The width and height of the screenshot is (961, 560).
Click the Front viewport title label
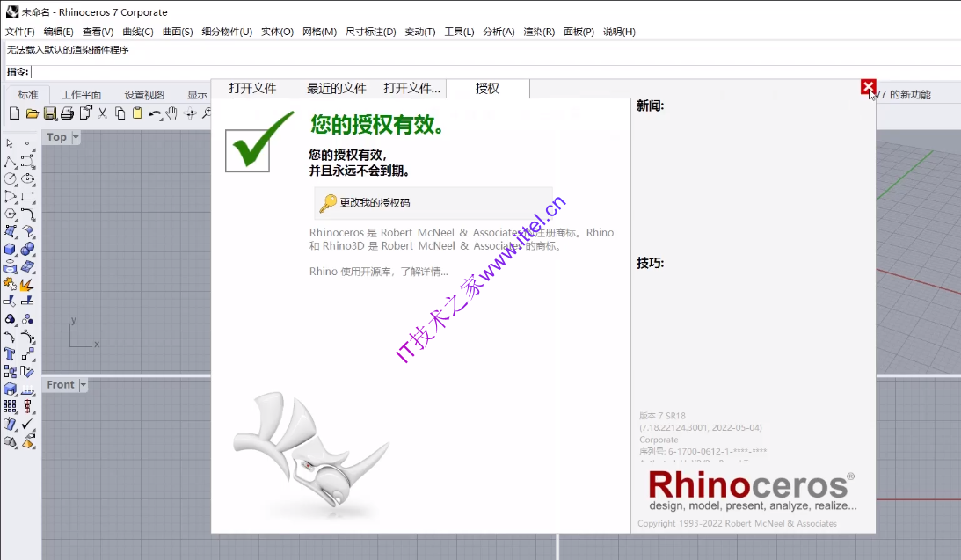(x=60, y=385)
